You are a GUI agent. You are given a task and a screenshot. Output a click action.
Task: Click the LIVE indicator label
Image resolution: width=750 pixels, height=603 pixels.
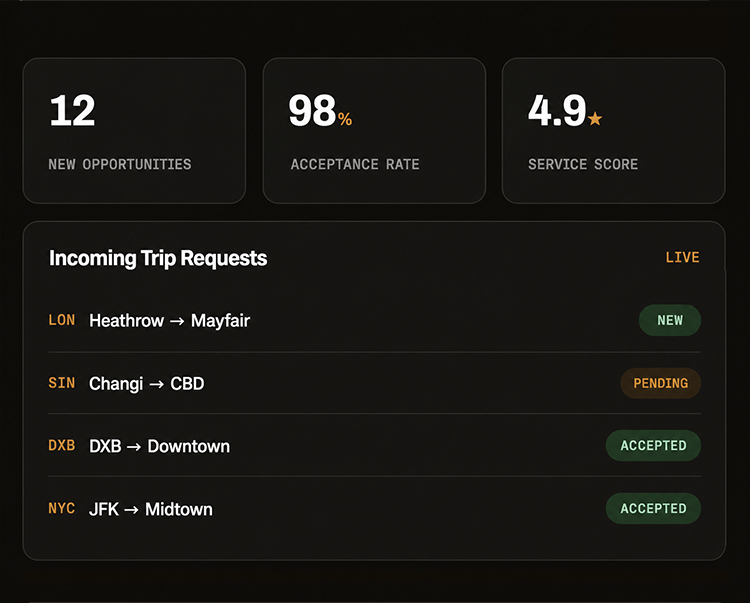tap(683, 258)
